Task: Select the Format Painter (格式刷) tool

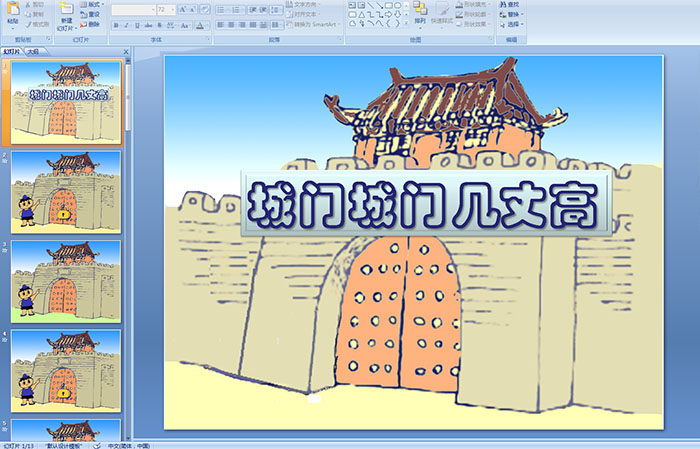Action: (x=37, y=24)
